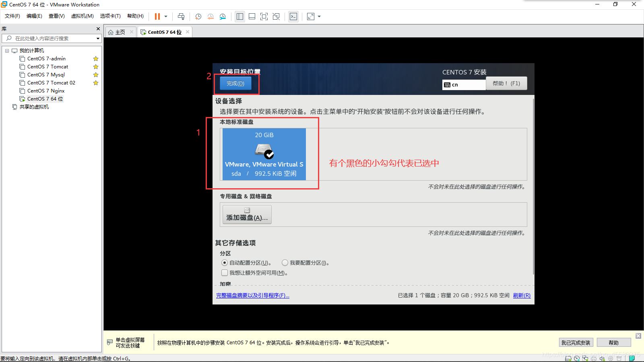
Task: Toggle favorite star for CentOS 7-admin
Action: (96, 59)
